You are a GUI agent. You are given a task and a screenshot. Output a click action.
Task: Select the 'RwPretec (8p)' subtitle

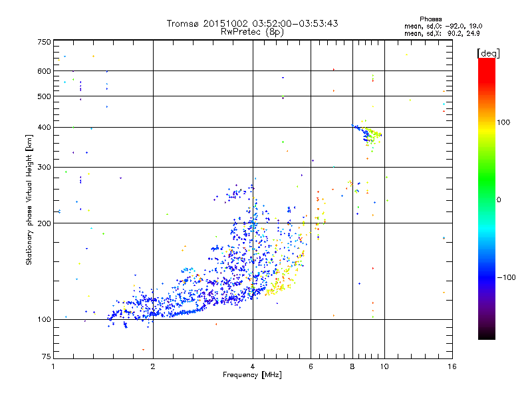[x=252, y=32]
